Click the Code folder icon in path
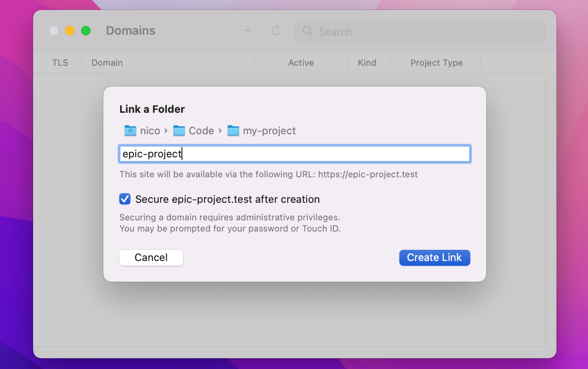 click(179, 131)
